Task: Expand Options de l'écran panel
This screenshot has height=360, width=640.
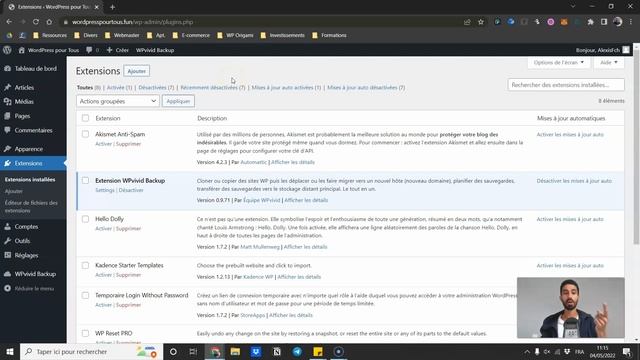Action: (x=558, y=62)
